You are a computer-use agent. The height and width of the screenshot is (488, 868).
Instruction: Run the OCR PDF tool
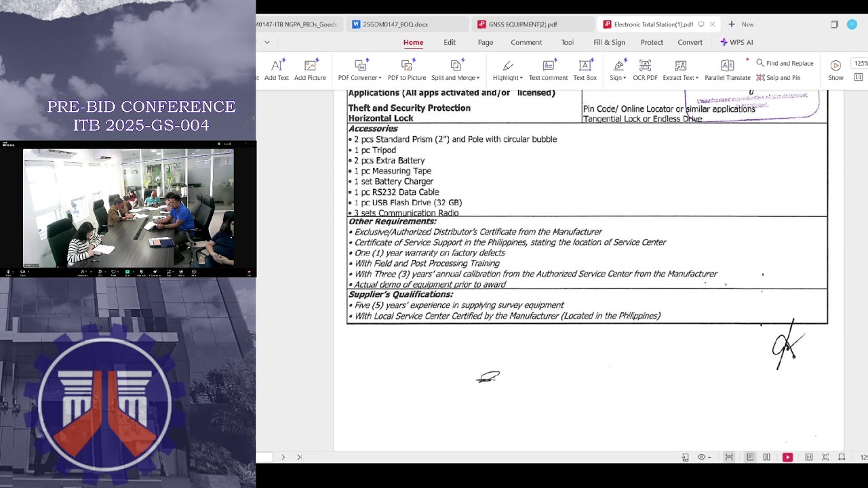645,70
